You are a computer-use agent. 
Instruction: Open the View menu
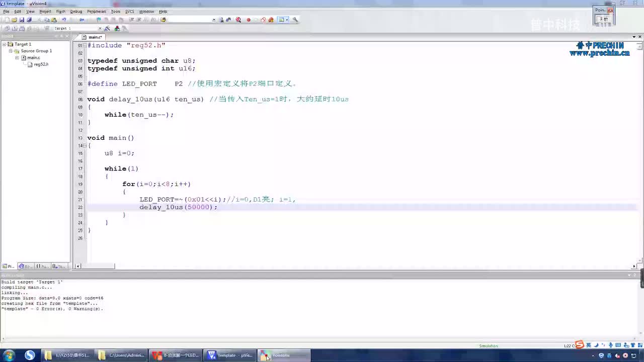30,11
